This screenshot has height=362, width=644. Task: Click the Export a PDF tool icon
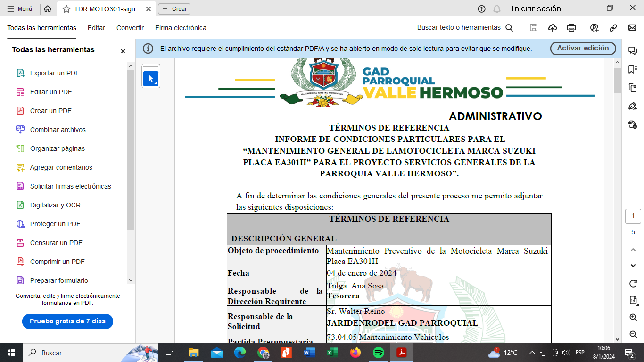20,73
